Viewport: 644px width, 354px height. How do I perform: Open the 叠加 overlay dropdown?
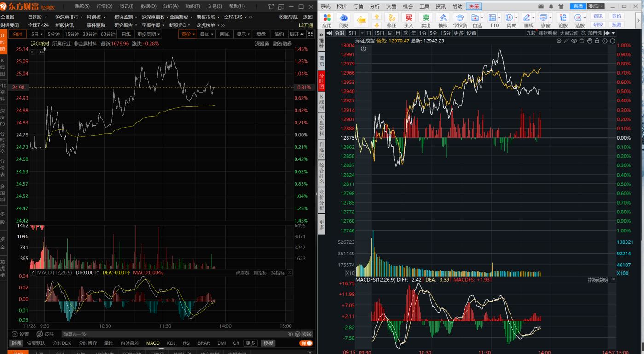pos(206,34)
